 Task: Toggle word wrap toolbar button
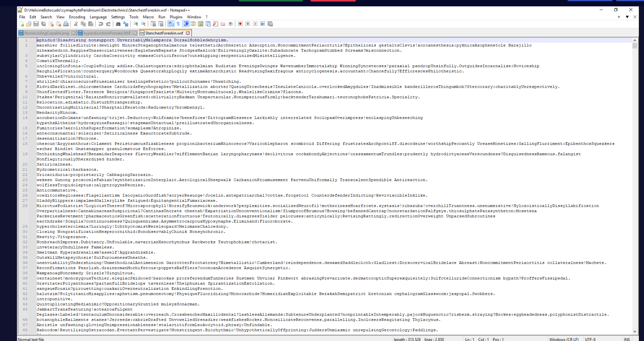coord(171,24)
